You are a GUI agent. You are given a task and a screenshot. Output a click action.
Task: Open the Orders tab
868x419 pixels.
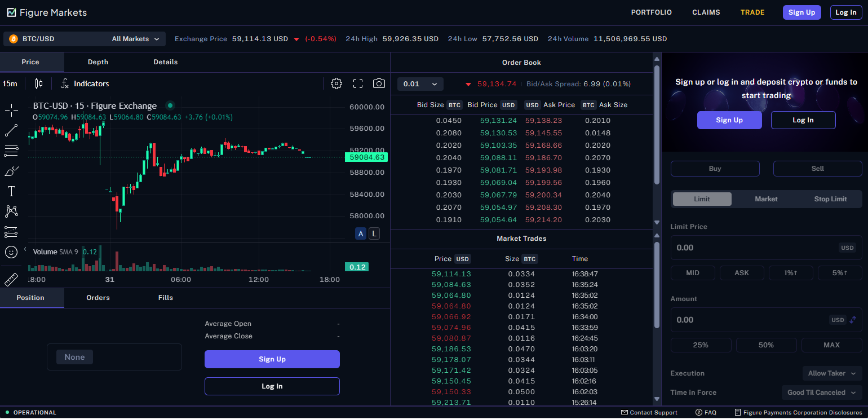click(x=98, y=298)
